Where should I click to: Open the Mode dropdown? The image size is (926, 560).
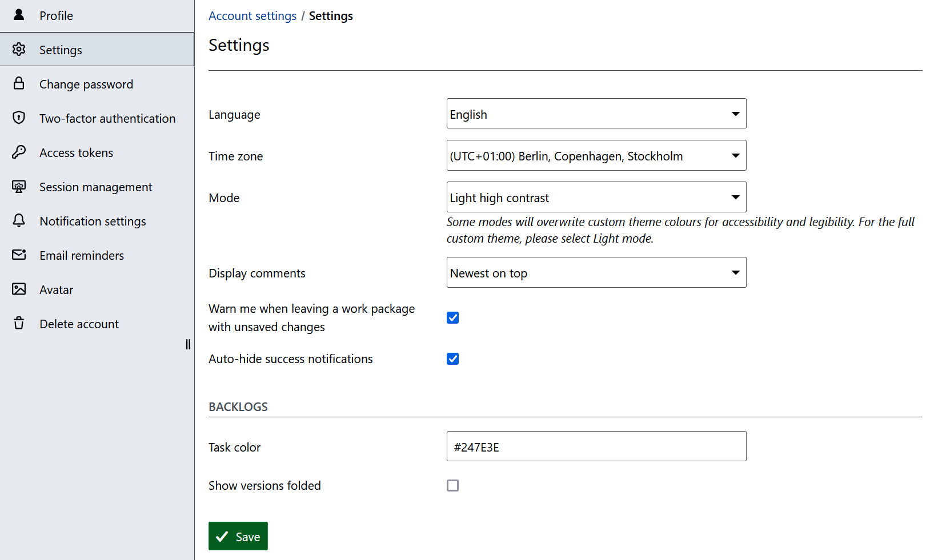coord(596,197)
